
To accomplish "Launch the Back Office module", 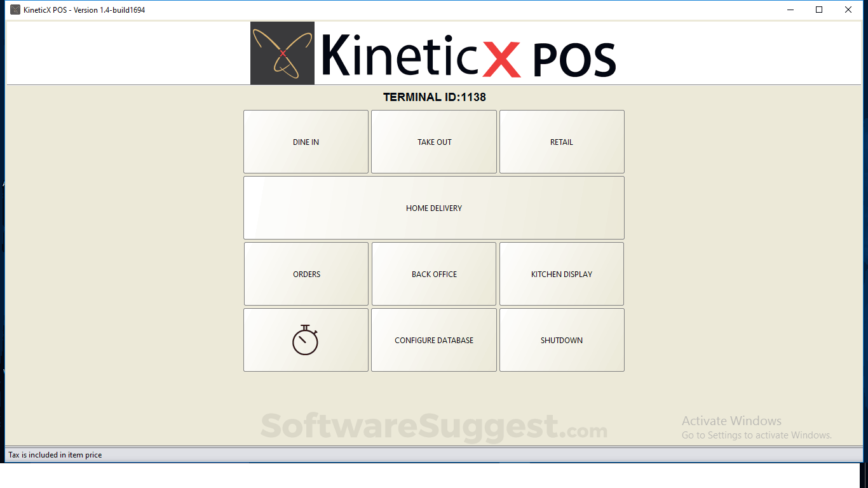I will [434, 274].
